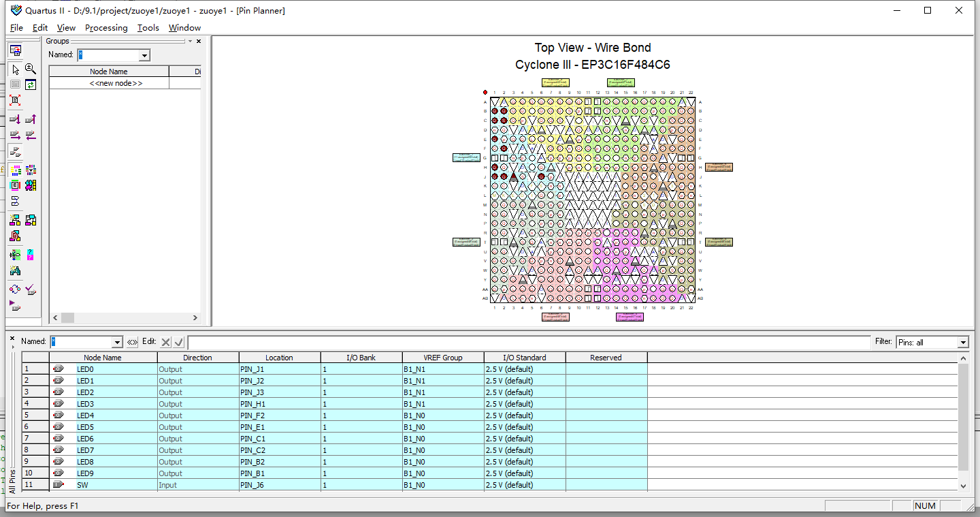This screenshot has height=517, width=980.
Task: Toggle the Show Edges icon marked E
Action: click(15, 185)
